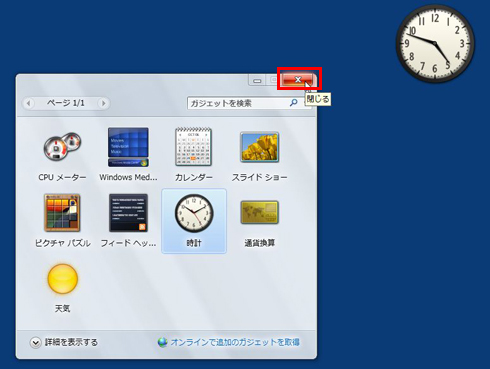
Task: Pick the スライド ショー slideshow gadget icon
Action: [259, 147]
